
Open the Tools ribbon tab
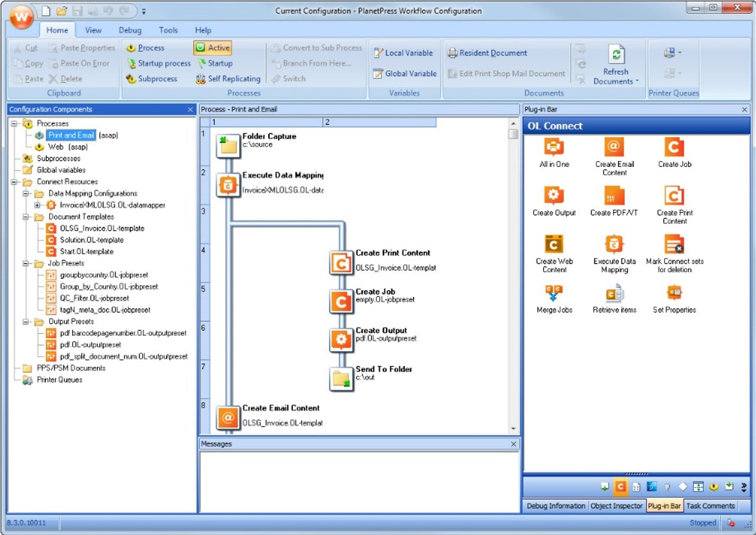pos(169,30)
